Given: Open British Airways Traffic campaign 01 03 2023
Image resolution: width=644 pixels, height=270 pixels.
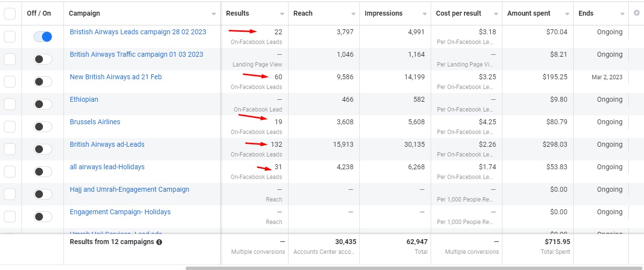Looking at the screenshot, I should pyautogui.click(x=136, y=54).
